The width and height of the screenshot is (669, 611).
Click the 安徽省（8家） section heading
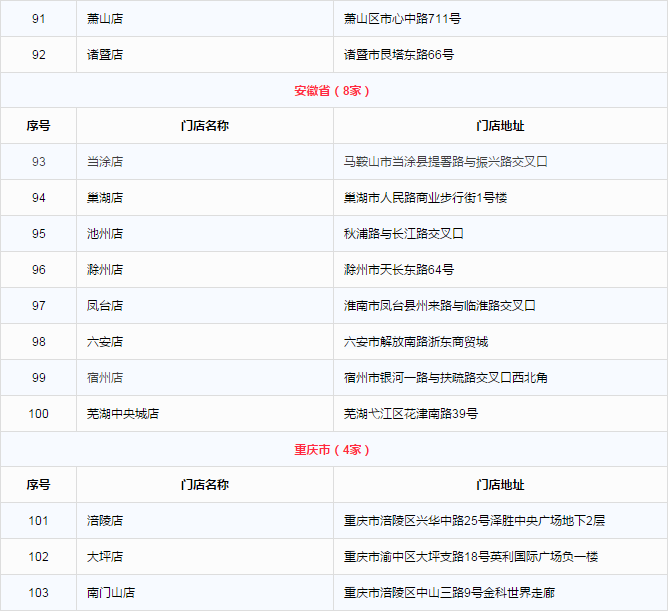point(333,91)
